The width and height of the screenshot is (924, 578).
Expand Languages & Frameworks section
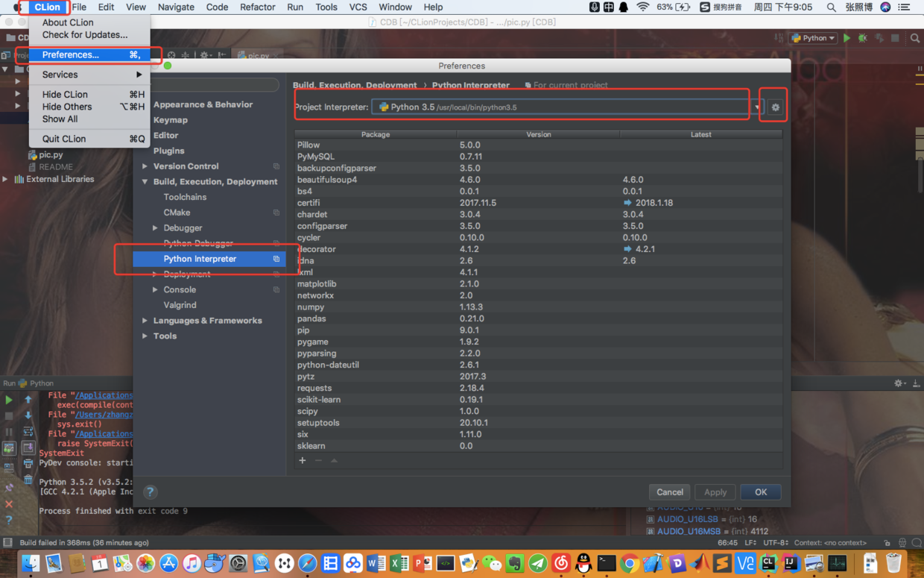click(x=145, y=321)
